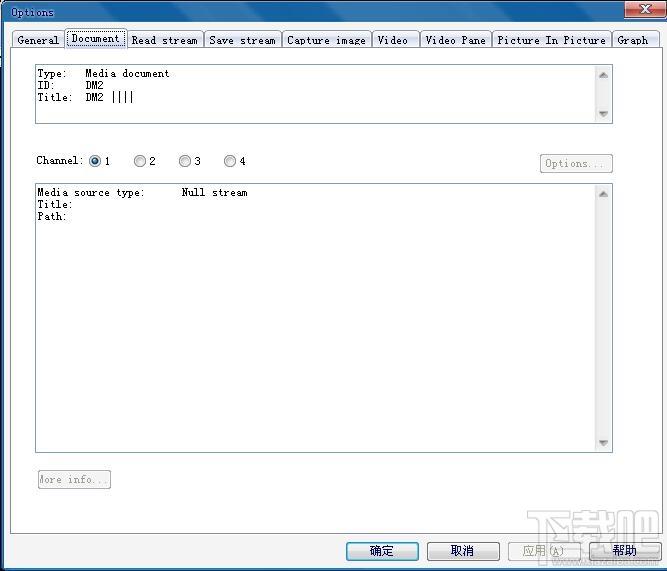
Task: Choose Channel 3 radio button
Action: 185,161
